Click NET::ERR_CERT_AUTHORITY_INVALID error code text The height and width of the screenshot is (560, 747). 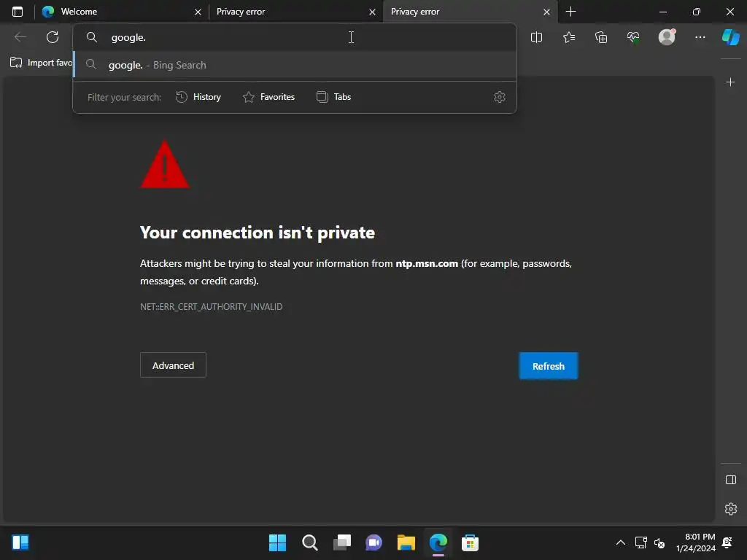point(211,307)
